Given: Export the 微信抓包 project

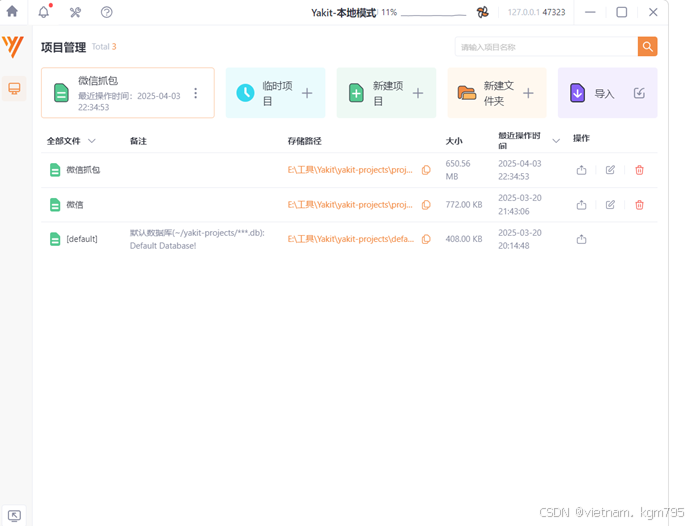Looking at the screenshot, I should tap(581, 170).
